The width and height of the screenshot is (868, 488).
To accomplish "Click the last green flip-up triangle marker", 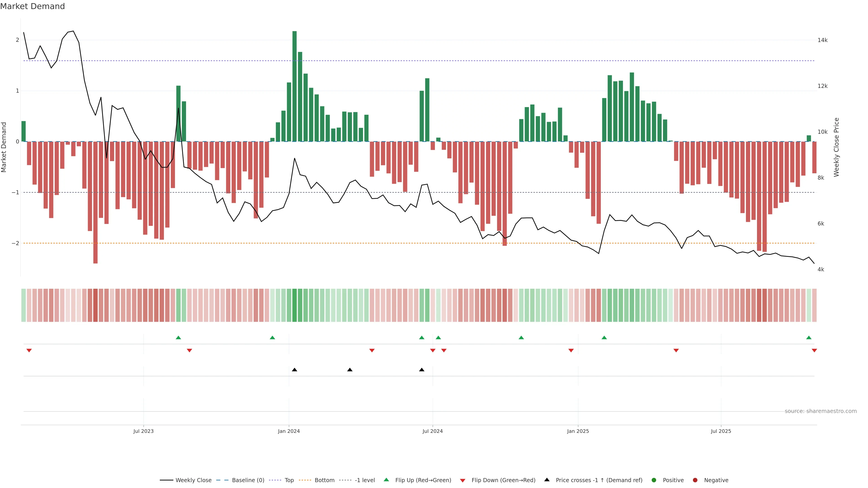I will (809, 338).
